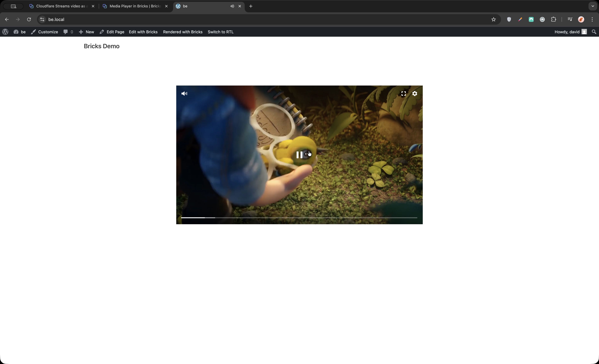Open media controls in browser toolbar

pyautogui.click(x=570, y=19)
